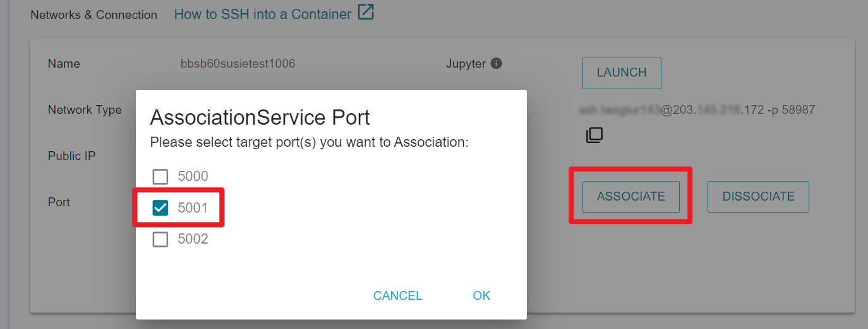Click the AssociationService Port dialog title

coord(260,118)
